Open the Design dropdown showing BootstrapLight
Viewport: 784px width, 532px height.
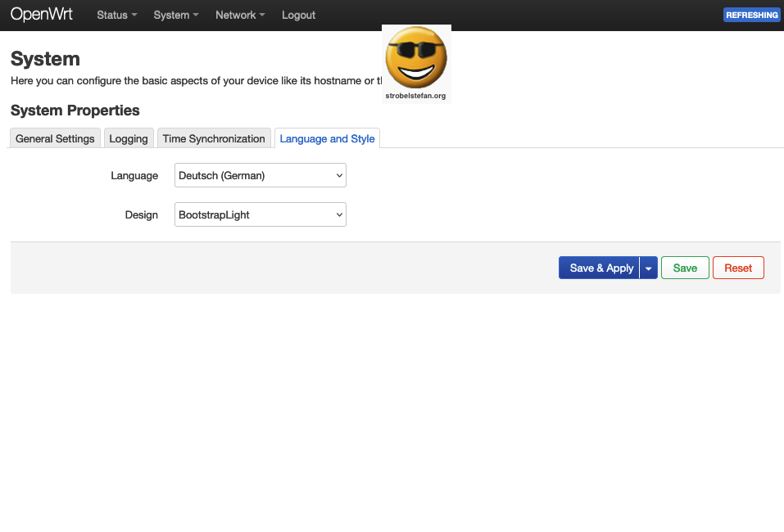click(x=261, y=214)
